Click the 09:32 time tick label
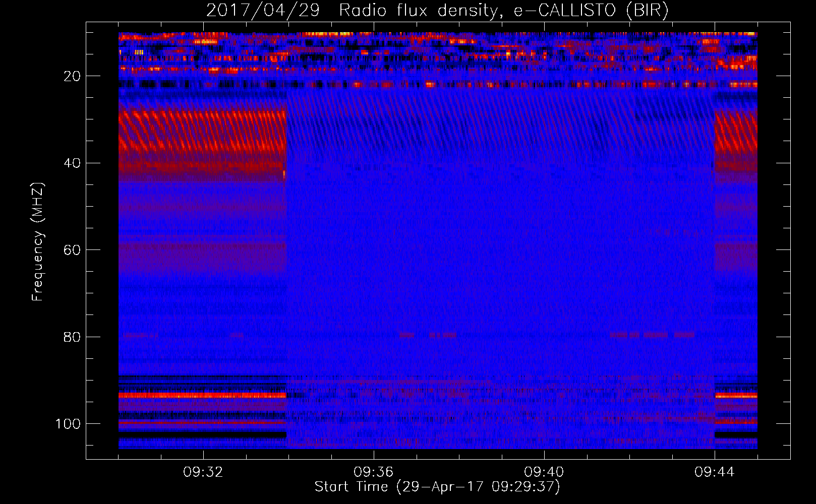Screen dimensions: 816x504 tap(203, 472)
